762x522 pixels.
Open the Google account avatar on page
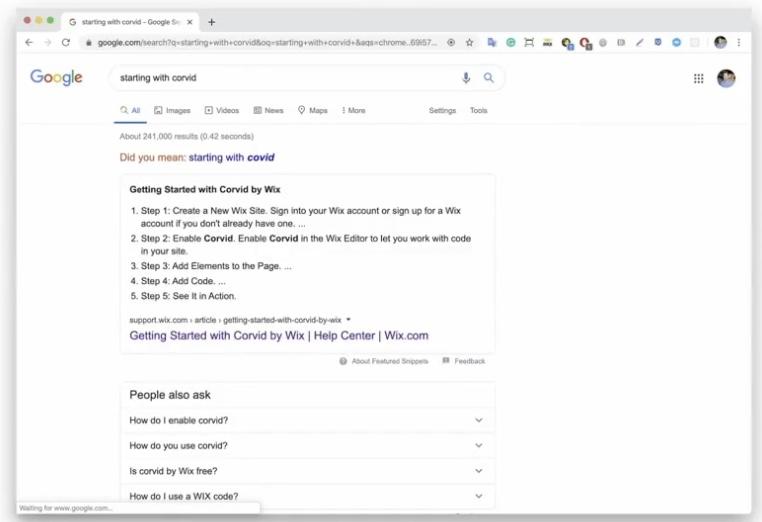tap(726, 78)
